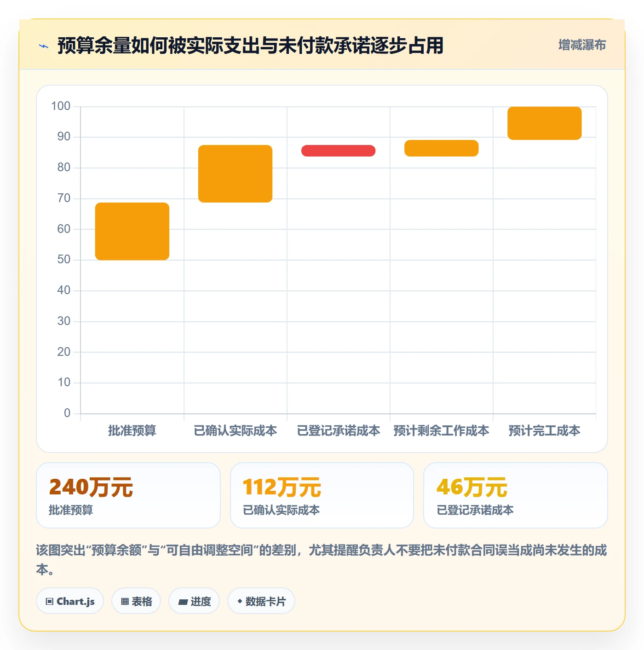Click the x-axis label 批准预算
Image resolution: width=644 pixels, height=650 pixels.
click(132, 430)
